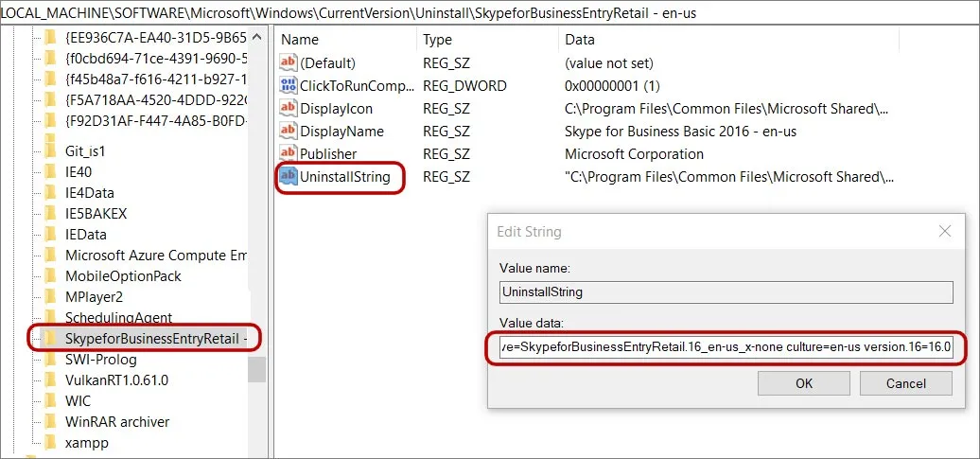Select the xampp registry key
The width and height of the screenshot is (980, 459).
(86, 443)
